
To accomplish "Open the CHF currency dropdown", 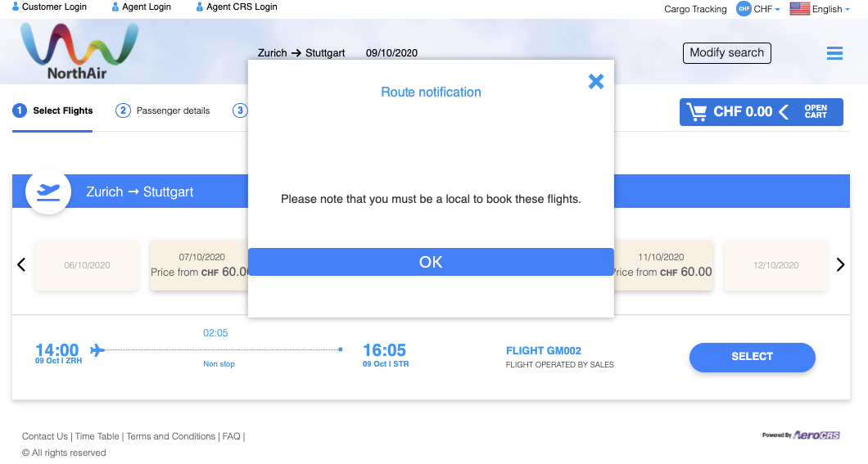I will coord(758,9).
